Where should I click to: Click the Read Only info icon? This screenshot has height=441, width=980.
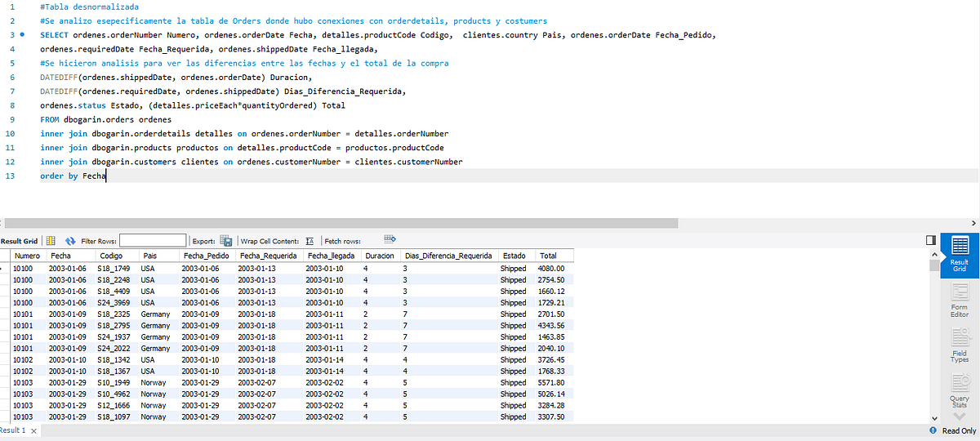[x=933, y=430]
